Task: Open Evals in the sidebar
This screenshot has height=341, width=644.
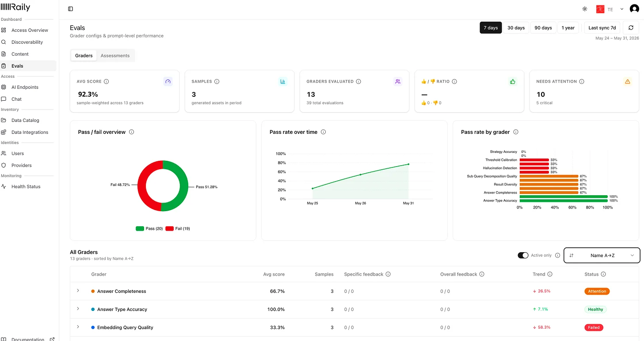Action: click(28, 66)
